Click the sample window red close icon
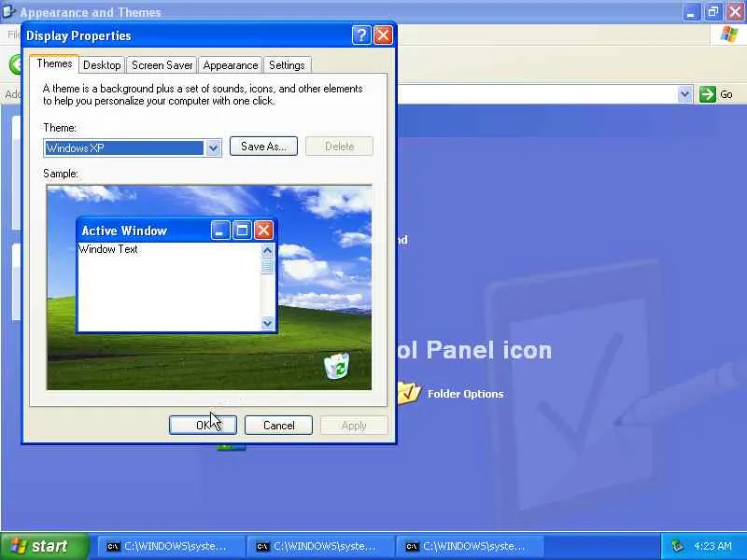Image resolution: width=747 pixels, height=560 pixels. (x=263, y=231)
